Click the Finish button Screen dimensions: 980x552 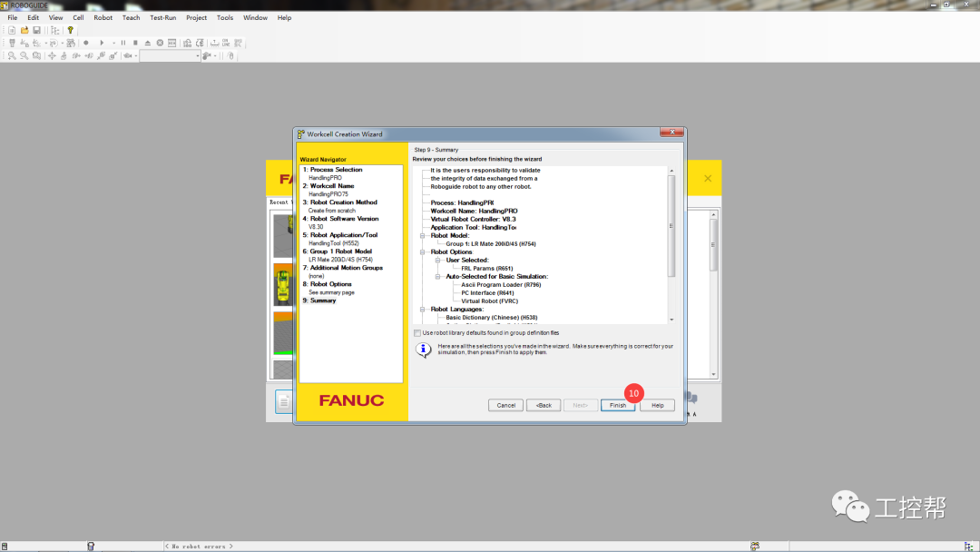(618, 405)
